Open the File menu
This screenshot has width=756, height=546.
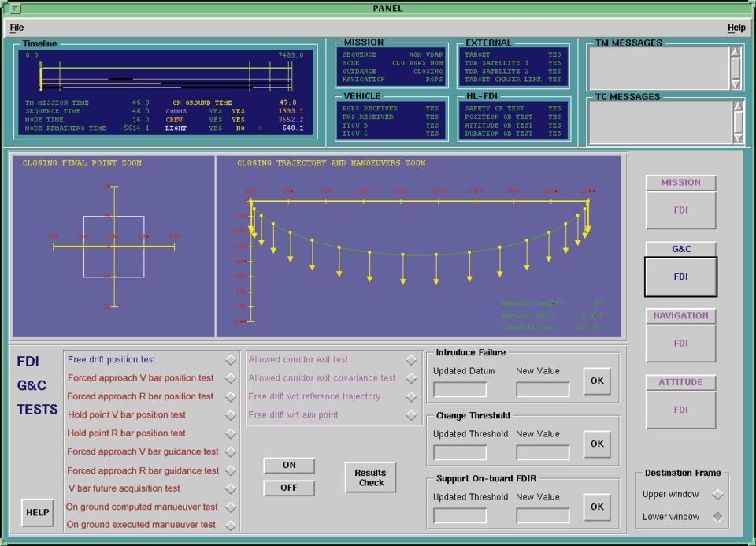coord(17,28)
